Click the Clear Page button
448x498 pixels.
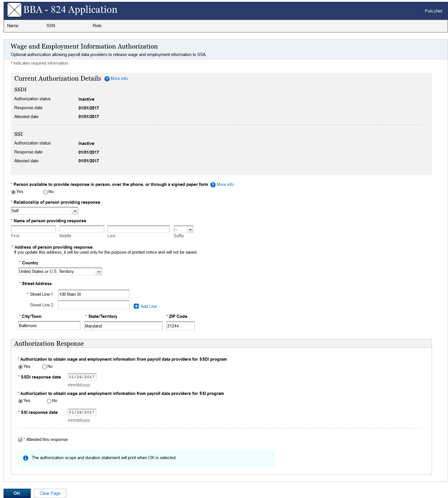(50, 493)
